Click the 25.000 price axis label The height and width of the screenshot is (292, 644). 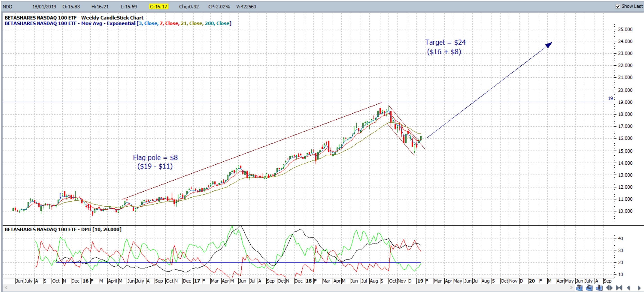click(625, 29)
